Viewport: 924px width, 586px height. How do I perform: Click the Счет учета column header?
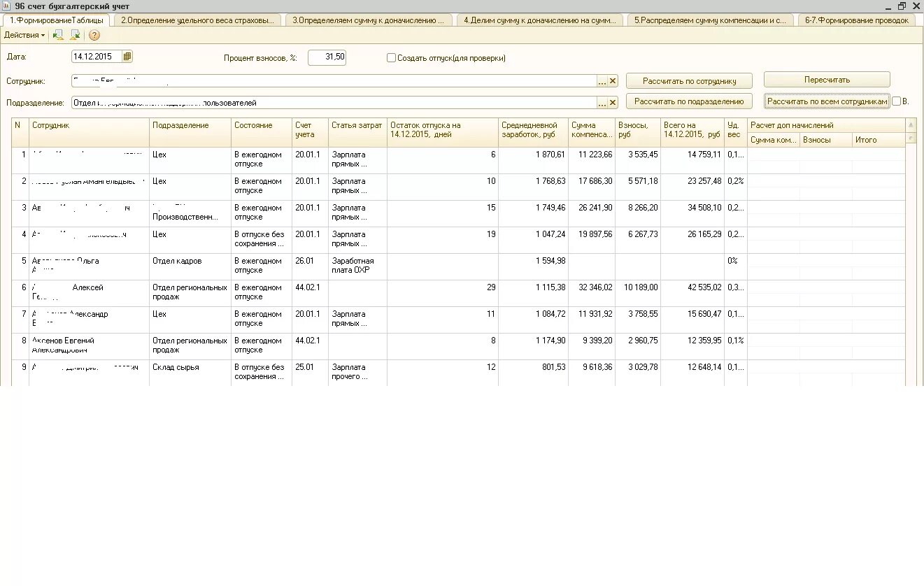(x=310, y=132)
